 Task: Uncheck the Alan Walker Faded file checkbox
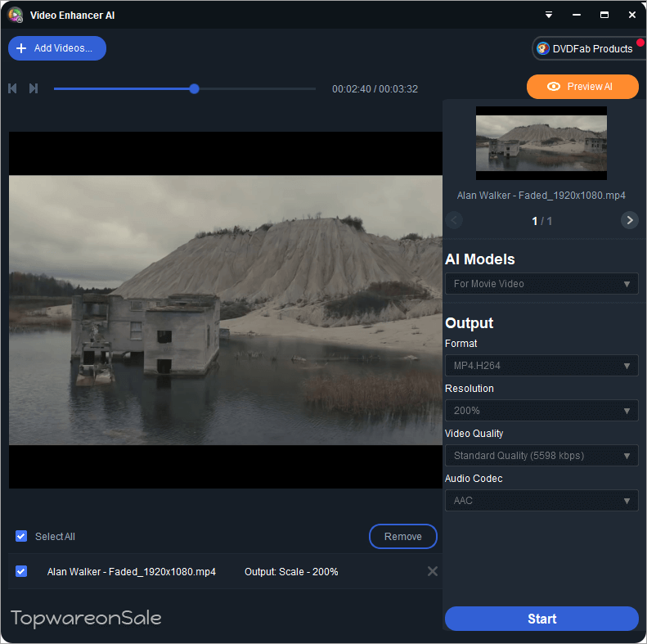click(x=21, y=571)
